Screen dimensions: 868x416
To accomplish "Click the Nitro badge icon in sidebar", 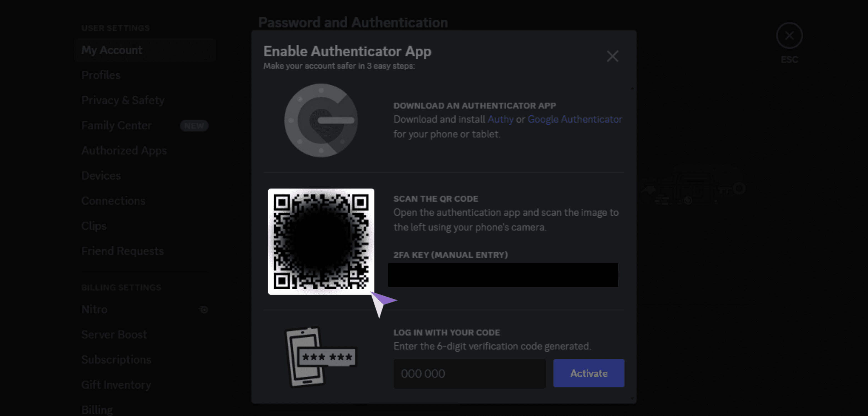I will tap(204, 309).
